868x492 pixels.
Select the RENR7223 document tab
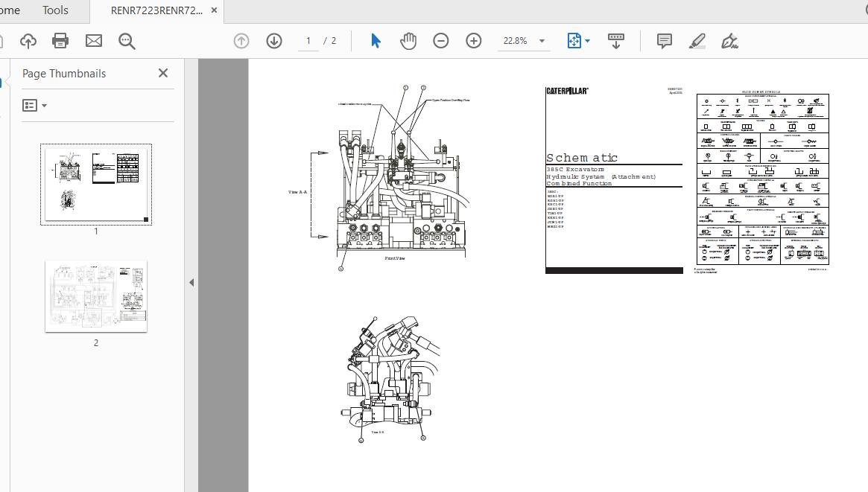click(x=156, y=10)
